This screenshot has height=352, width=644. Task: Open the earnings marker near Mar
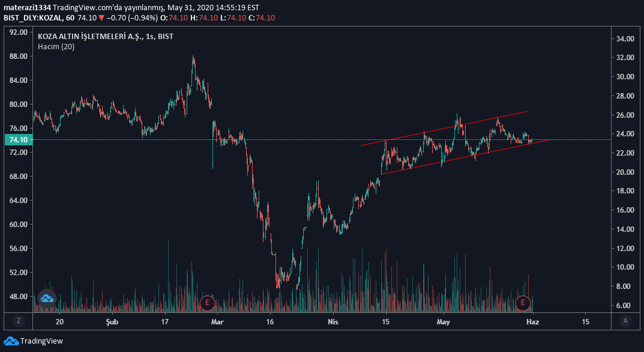(207, 302)
